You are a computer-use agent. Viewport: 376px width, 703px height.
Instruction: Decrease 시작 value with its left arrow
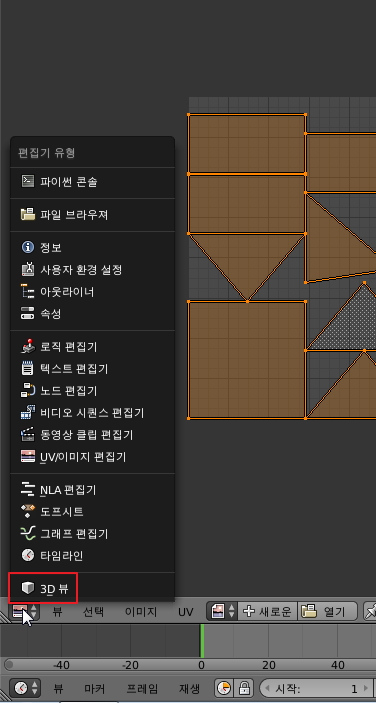[x=268, y=688]
